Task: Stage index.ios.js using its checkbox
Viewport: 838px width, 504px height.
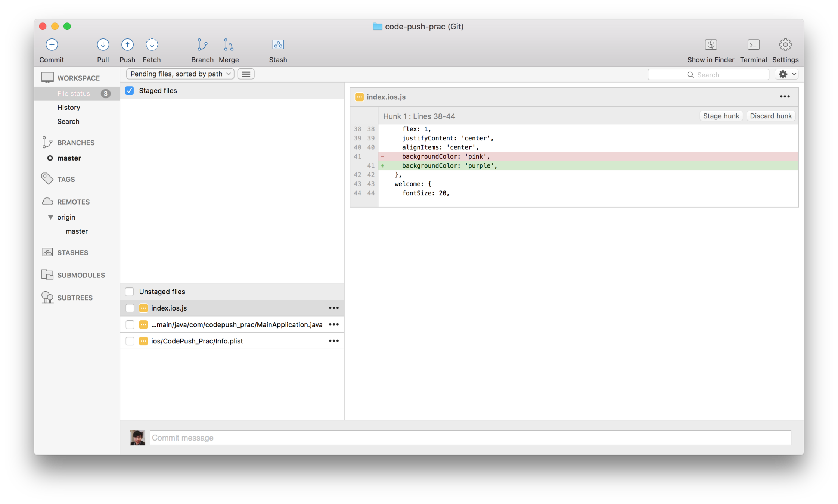Action: point(130,308)
